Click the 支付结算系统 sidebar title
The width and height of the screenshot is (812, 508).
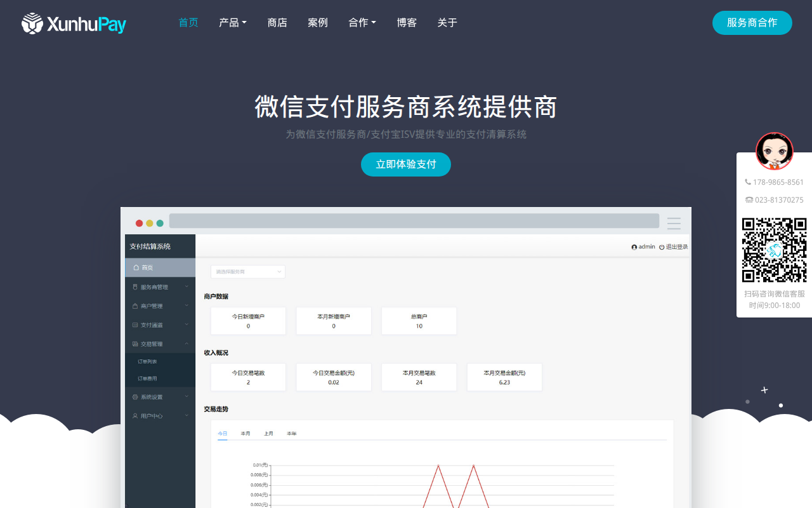(x=150, y=247)
